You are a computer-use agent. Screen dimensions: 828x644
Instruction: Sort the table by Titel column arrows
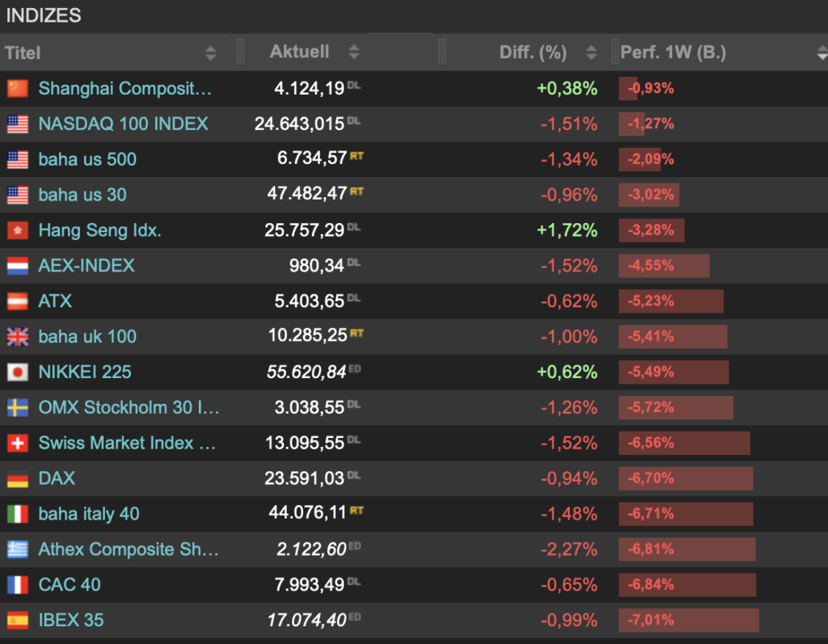(210, 53)
